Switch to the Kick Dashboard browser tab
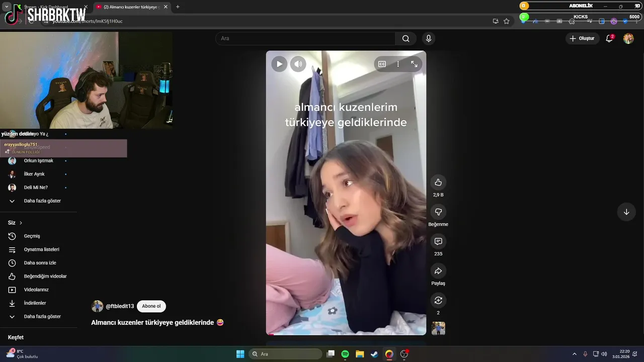Screen dimensions: 644x362 coord(53,7)
